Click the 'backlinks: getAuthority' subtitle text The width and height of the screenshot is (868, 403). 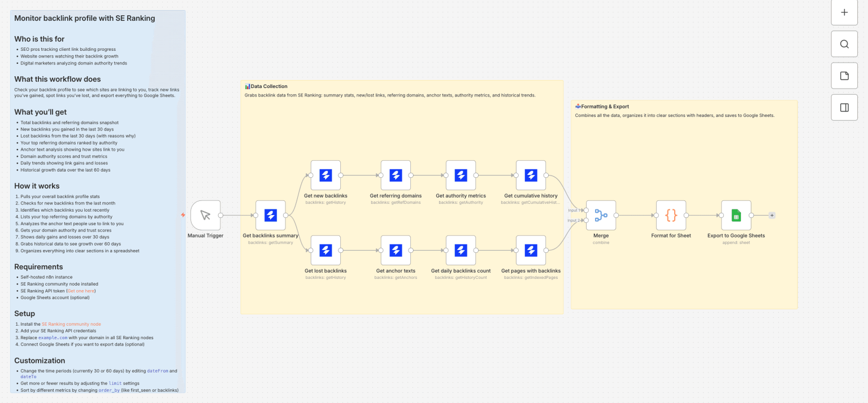point(461,202)
